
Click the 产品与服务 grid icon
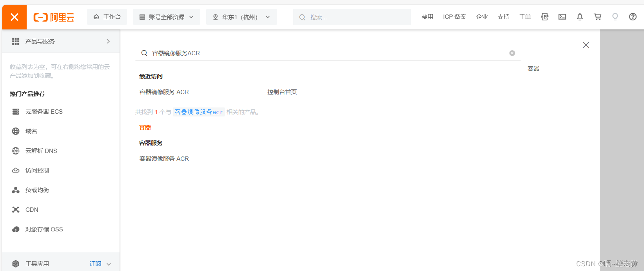tap(16, 41)
